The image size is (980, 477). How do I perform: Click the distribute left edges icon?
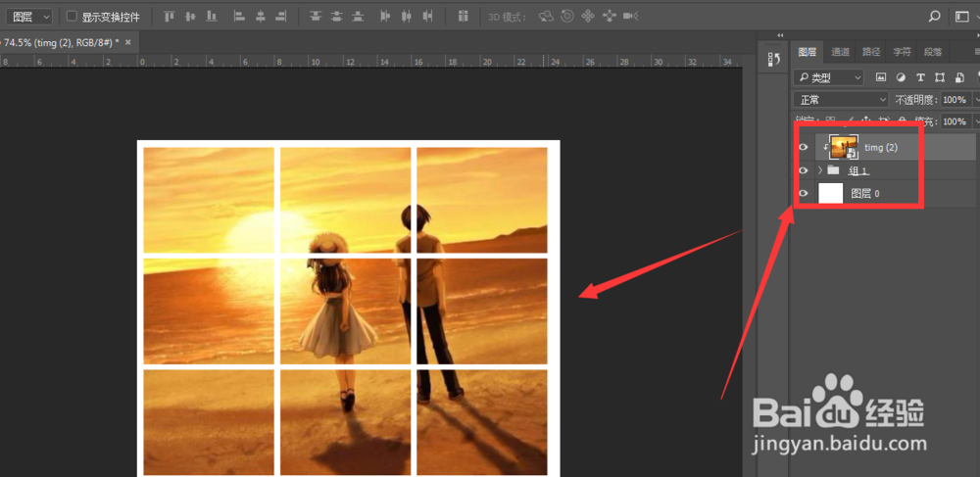(x=385, y=17)
